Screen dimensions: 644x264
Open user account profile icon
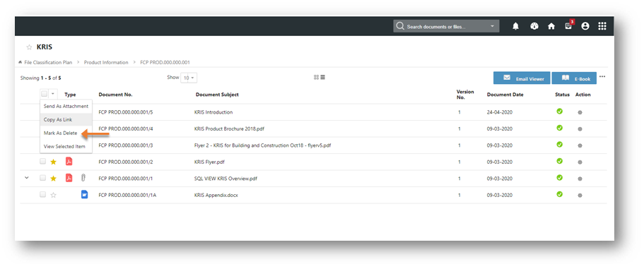tap(585, 26)
